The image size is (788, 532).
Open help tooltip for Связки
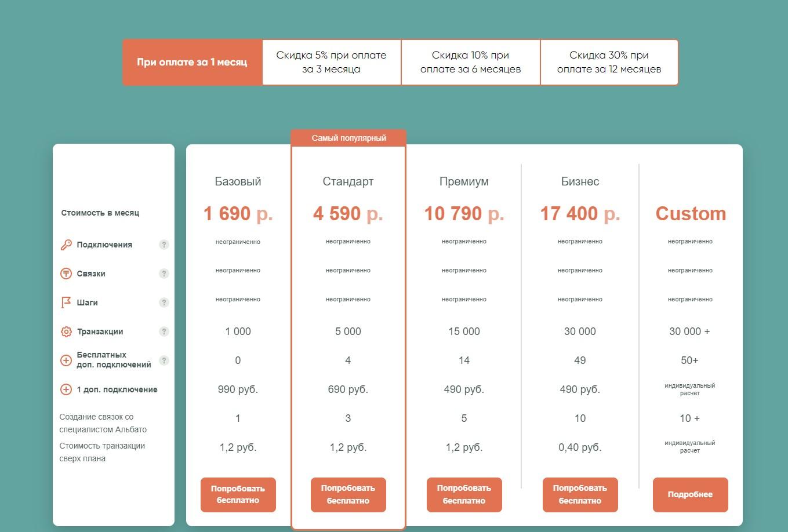164,274
